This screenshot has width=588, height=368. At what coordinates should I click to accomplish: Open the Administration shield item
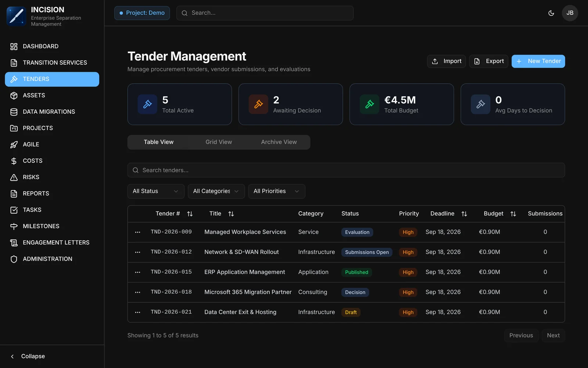tap(52, 259)
